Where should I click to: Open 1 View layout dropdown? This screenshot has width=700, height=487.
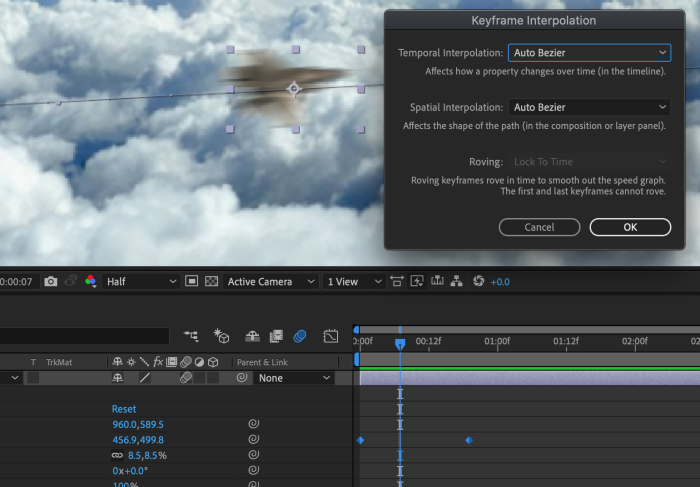click(x=354, y=282)
